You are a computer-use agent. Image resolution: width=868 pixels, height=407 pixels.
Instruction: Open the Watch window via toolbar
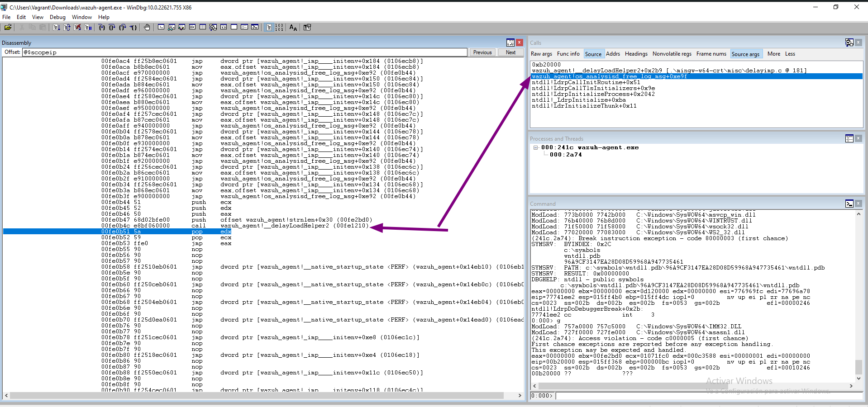coord(171,28)
